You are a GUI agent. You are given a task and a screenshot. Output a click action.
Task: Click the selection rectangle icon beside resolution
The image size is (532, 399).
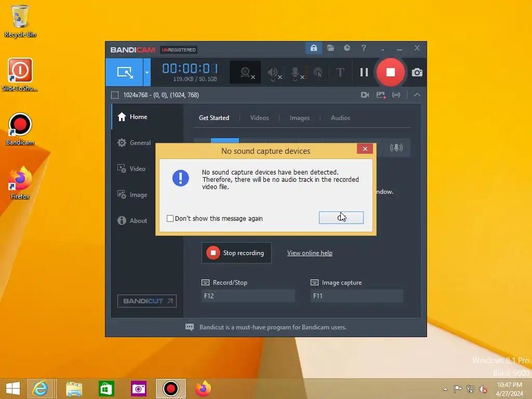[115, 95]
